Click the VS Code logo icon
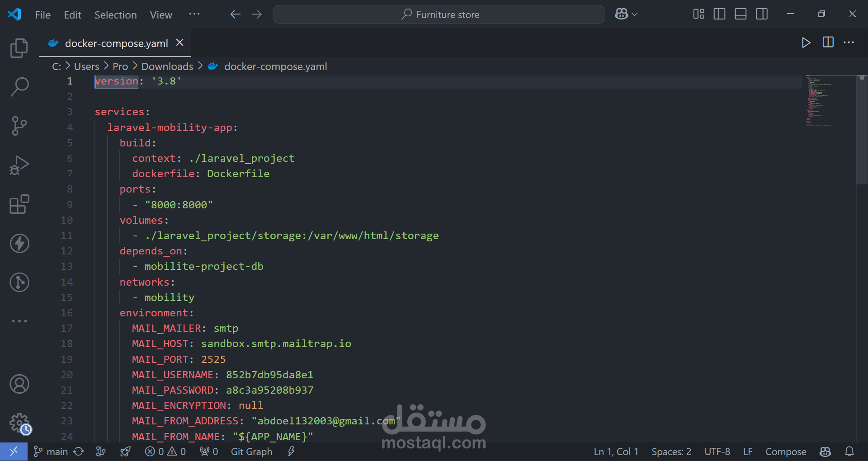Viewport: 868px width, 461px height. coord(14,14)
